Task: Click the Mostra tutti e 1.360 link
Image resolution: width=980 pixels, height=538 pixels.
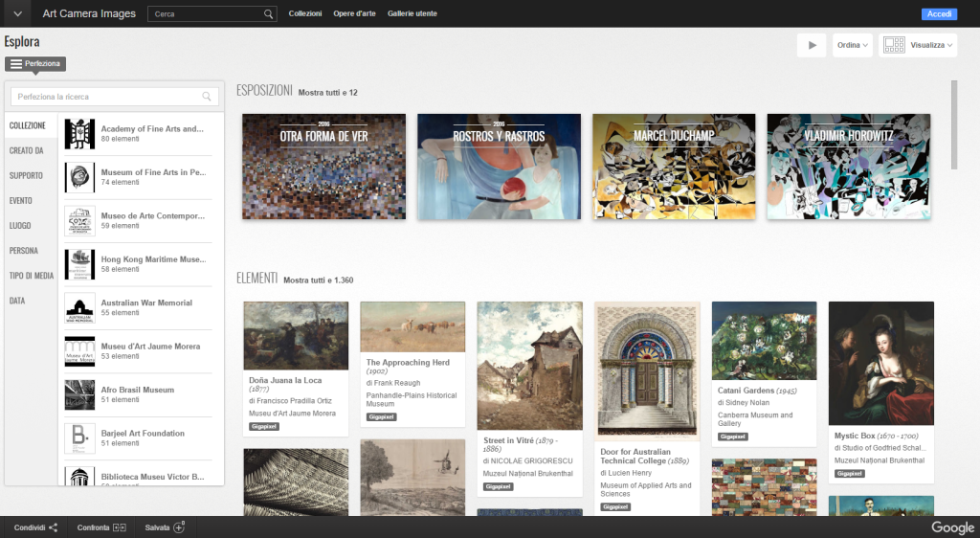Action: tap(318, 280)
